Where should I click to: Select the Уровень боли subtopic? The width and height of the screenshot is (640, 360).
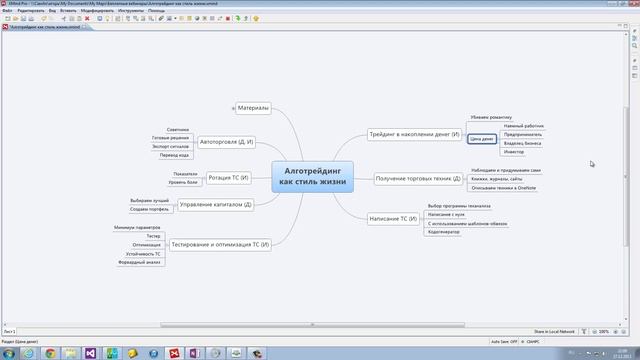183,182
